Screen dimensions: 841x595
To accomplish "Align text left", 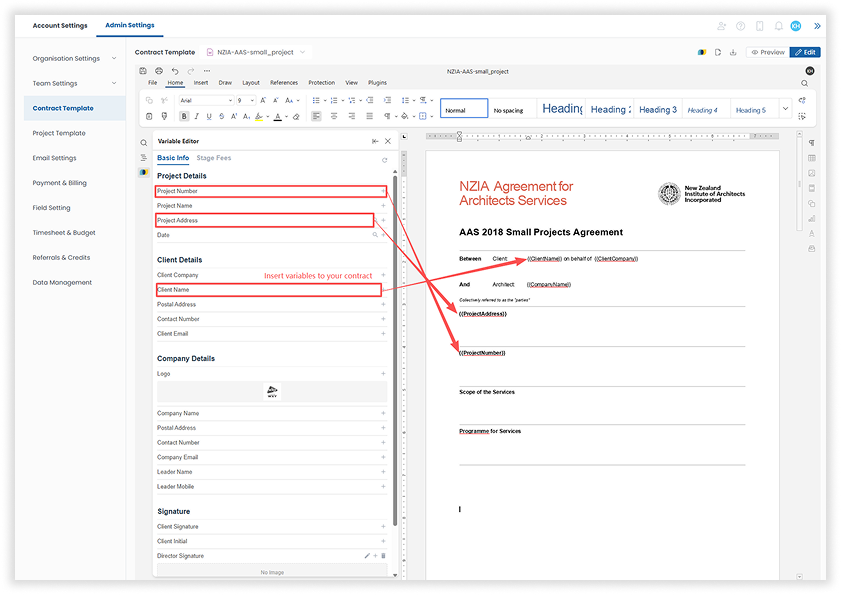I will [316, 116].
